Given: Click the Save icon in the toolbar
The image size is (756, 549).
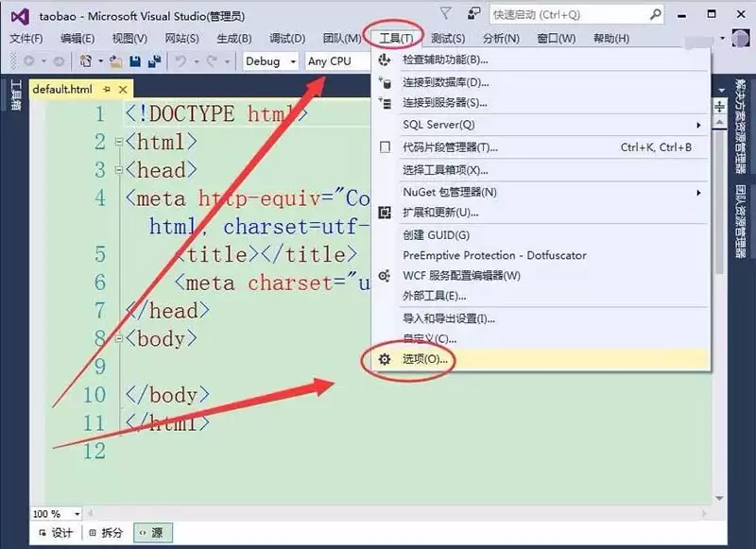Looking at the screenshot, I should pos(136,60).
